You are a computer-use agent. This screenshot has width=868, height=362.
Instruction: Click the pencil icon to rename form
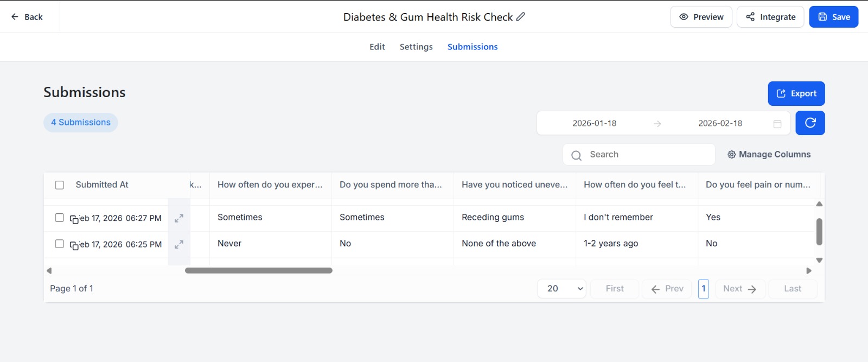[520, 17]
